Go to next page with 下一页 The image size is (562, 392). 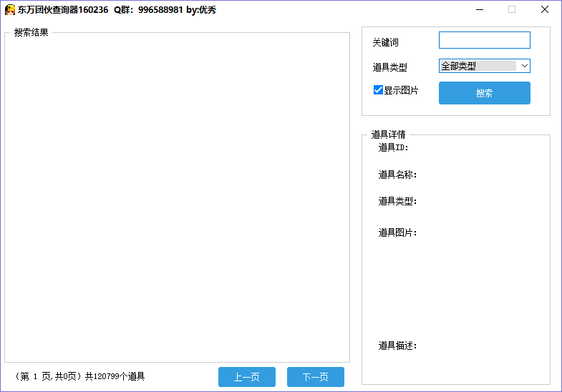[316, 376]
